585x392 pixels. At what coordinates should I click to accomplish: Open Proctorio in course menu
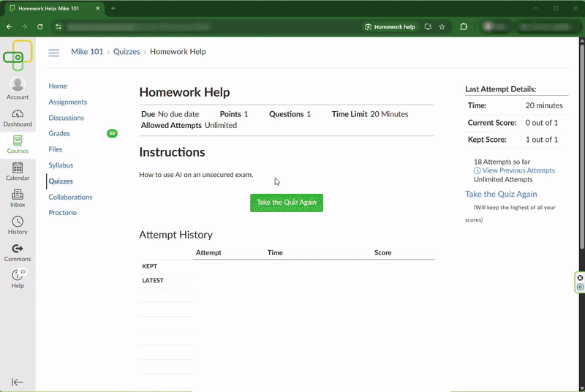(x=62, y=213)
